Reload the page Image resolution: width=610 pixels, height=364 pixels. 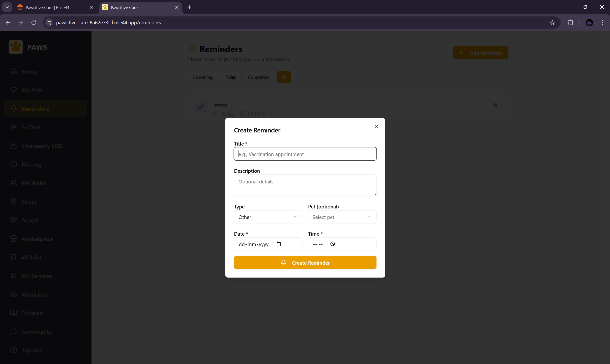(34, 23)
